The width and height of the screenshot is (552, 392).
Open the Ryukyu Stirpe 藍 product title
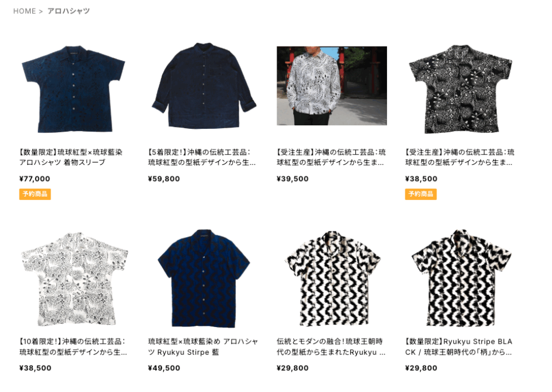[x=203, y=347]
